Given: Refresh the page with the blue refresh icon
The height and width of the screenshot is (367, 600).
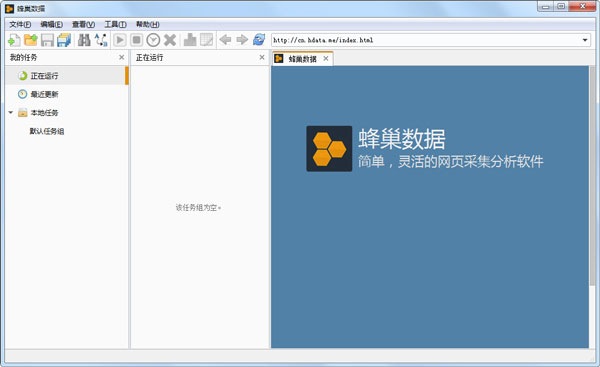Looking at the screenshot, I should coord(259,40).
